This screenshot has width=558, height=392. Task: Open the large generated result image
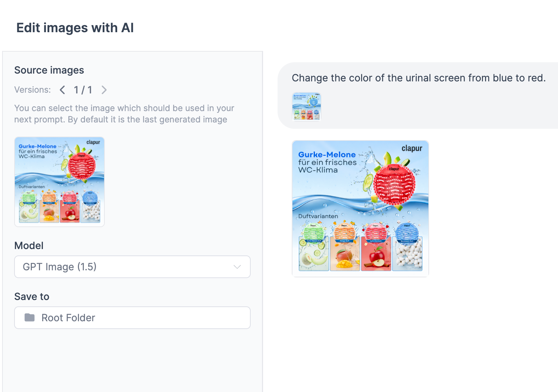pos(360,208)
